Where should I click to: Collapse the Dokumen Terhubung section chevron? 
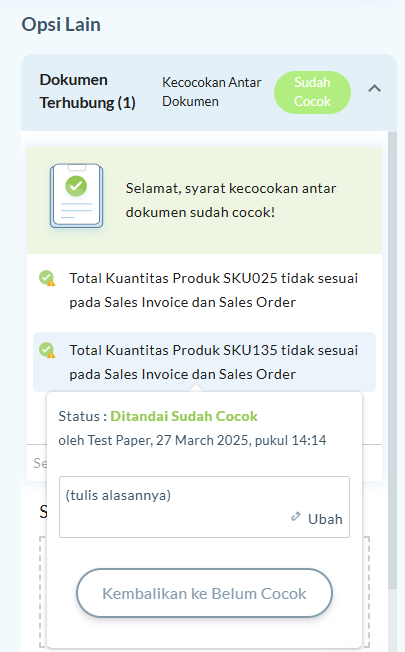tap(374, 89)
